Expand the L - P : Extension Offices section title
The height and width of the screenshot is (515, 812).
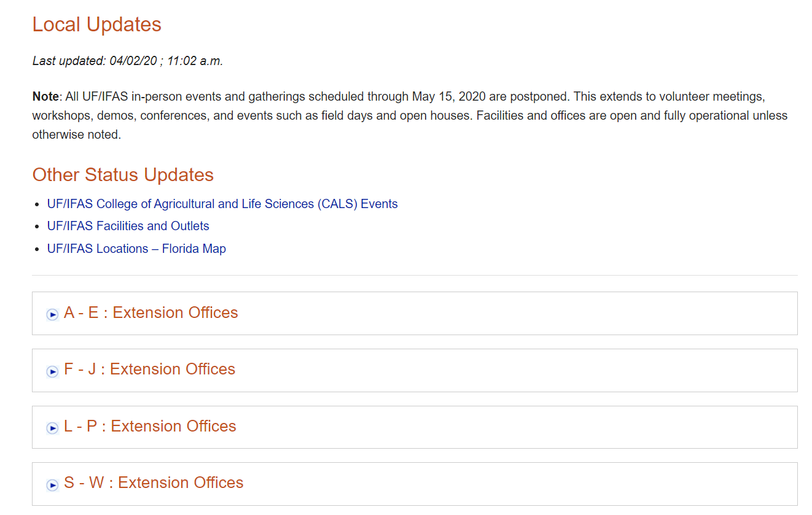[150, 426]
